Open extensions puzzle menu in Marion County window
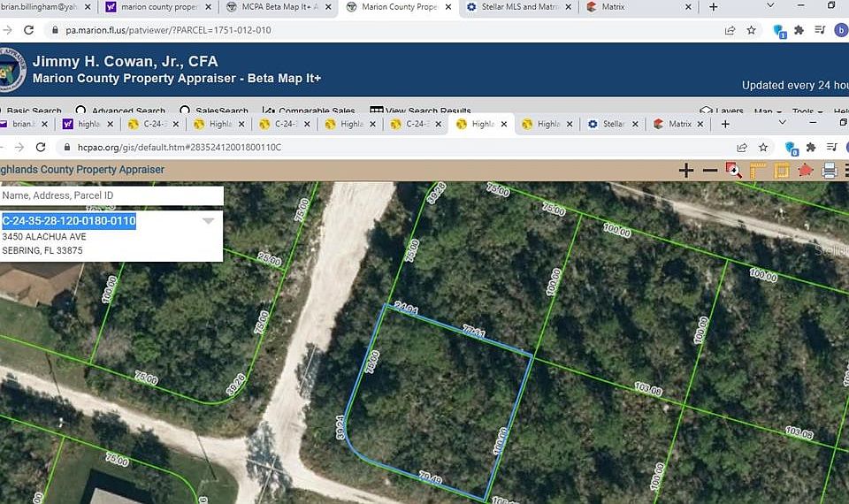Screen dimensions: 849x504 799,30
